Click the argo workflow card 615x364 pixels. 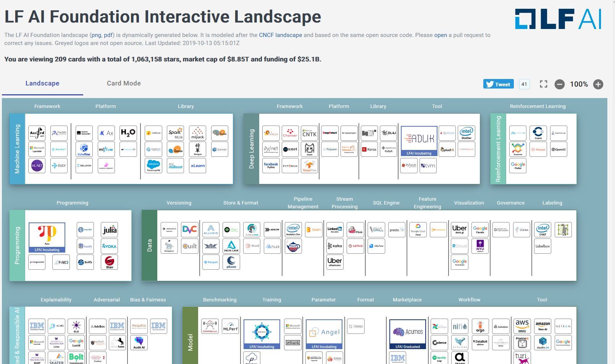480,326
